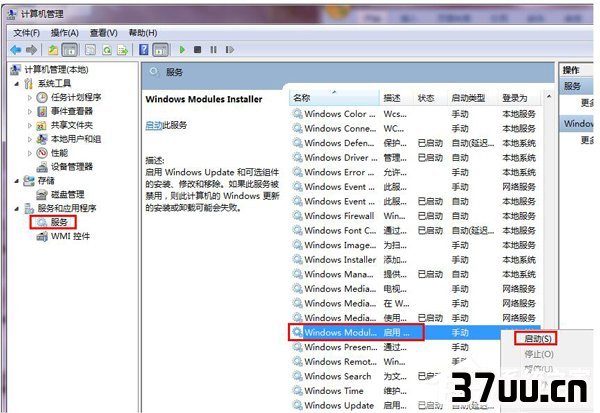Click the services list scroll-up arrow

coord(549,97)
